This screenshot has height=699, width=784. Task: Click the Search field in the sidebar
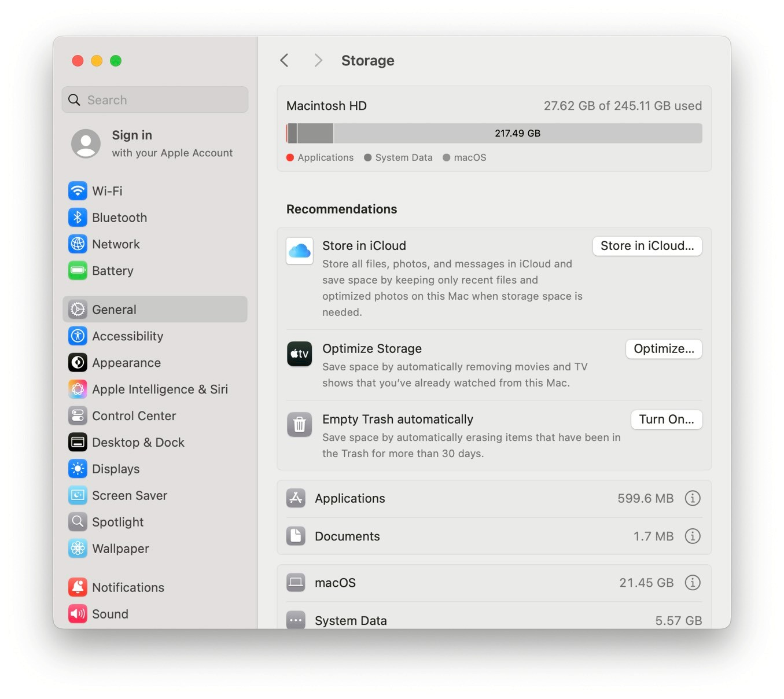154,100
